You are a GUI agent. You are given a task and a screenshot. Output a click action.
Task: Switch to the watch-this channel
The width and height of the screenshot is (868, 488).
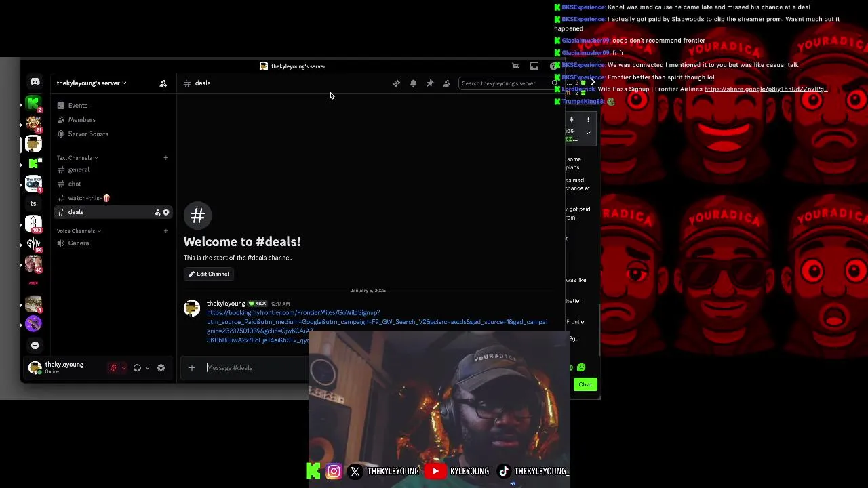(x=113, y=198)
